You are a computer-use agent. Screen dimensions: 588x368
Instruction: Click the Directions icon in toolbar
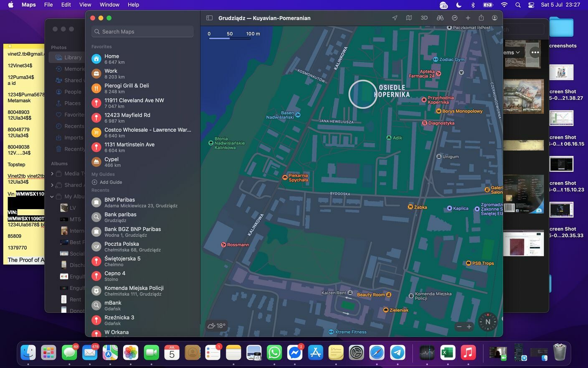[x=454, y=18]
